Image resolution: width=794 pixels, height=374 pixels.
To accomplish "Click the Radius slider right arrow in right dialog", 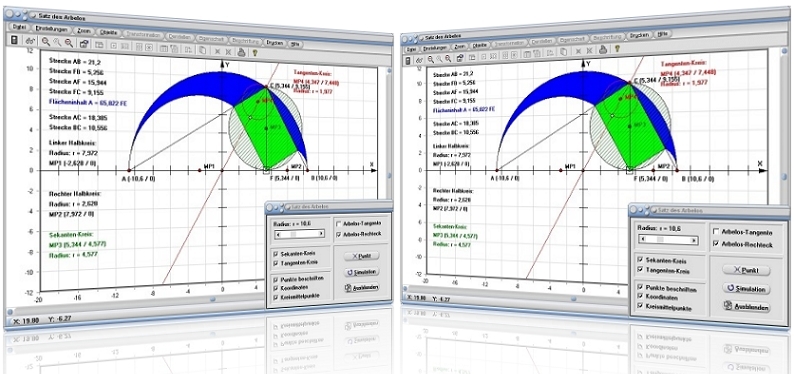I will tap(694, 240).
